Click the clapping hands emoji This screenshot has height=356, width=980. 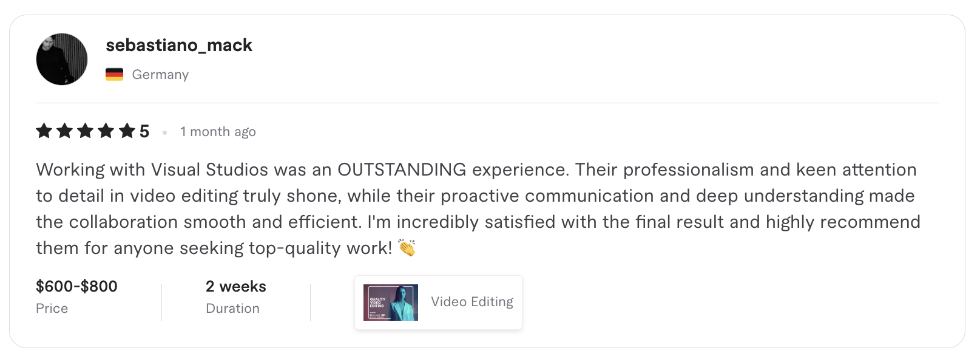click(x=407, y=248)
